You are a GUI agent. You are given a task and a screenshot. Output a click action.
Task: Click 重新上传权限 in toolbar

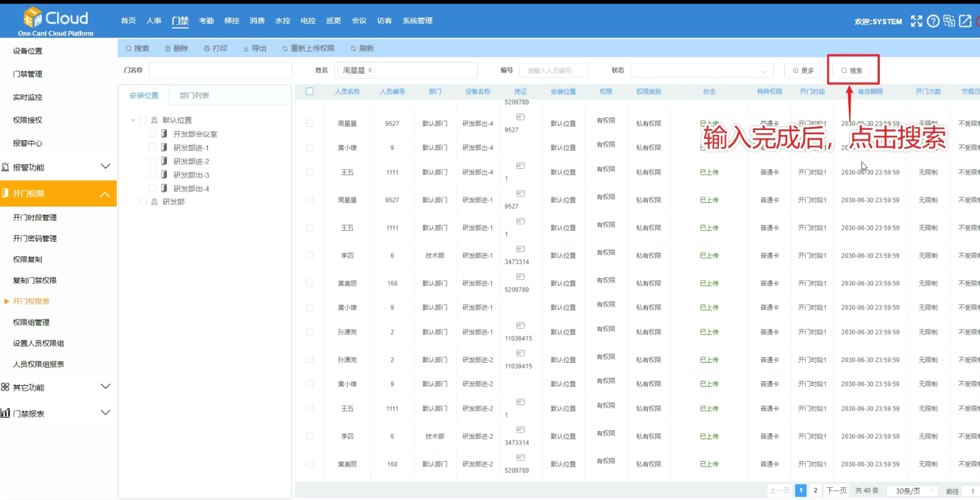coord(308,48)
